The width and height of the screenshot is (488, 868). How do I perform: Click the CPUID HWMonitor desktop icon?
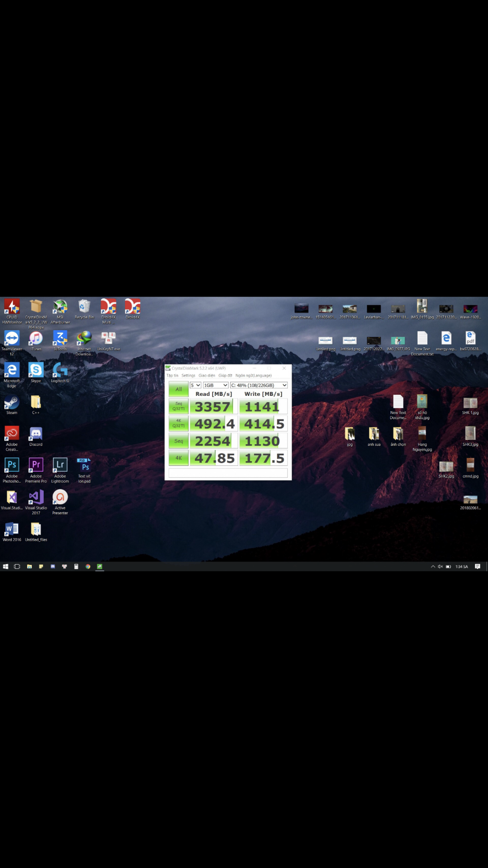(x=12, y=308)
